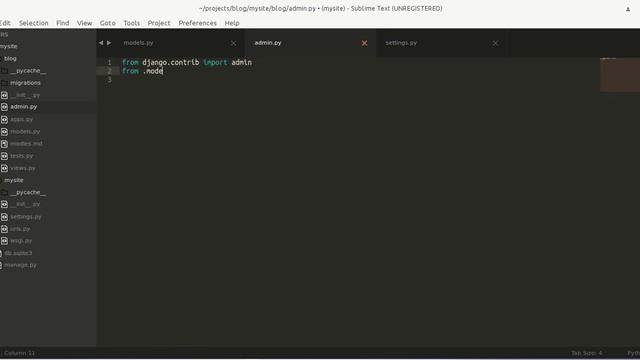Viewport: 640px width, 360px height.
Task: Select the admin.py tab
Action: [x=268, y=43]
